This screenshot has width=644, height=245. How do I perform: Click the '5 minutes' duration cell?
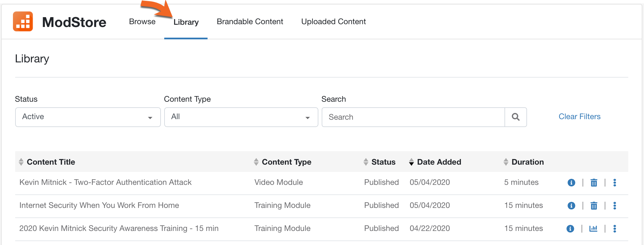[x=521, y=182]
